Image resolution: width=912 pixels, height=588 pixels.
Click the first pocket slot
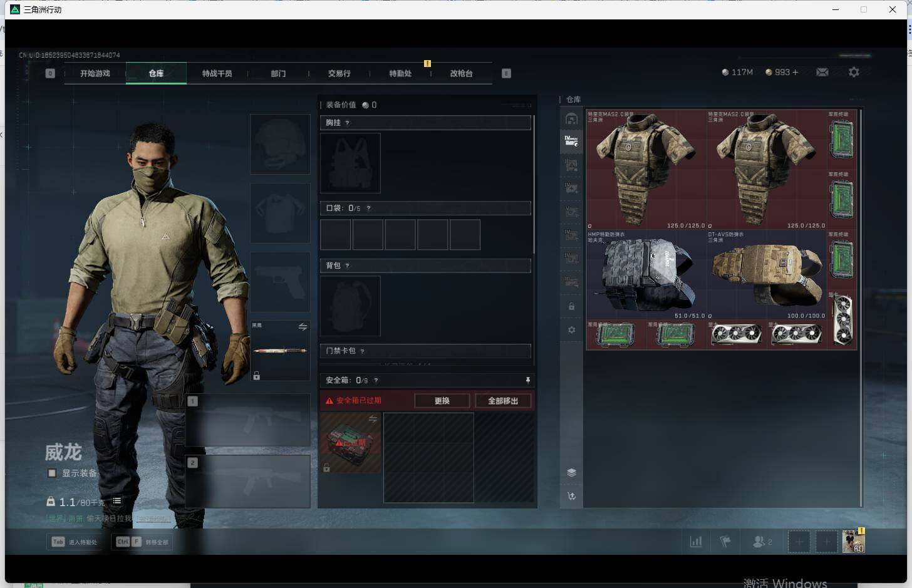[x=336, y=235]
